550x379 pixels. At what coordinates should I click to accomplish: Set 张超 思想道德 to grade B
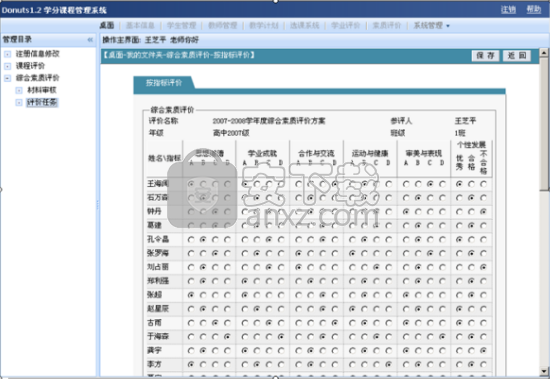203,295
